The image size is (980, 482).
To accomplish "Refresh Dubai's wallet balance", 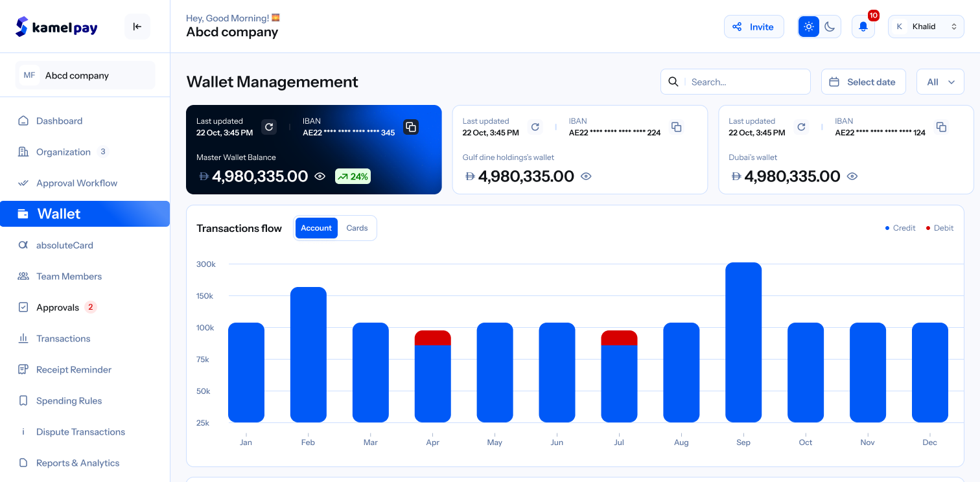I will click(801, 127).
